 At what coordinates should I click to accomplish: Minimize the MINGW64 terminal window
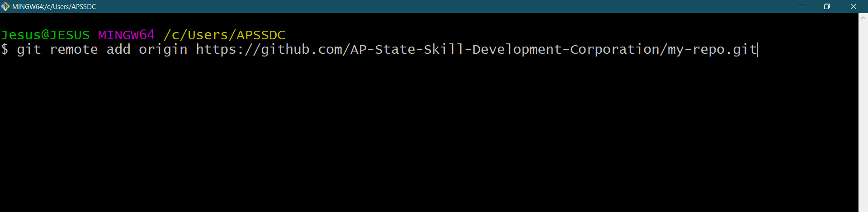801,6
